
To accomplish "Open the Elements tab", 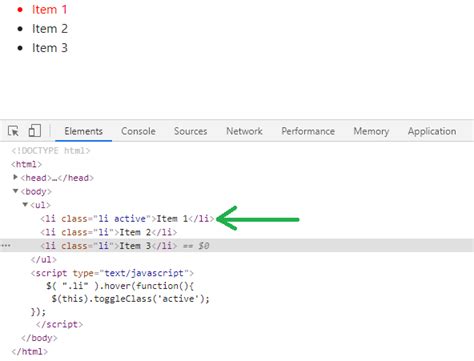I will click(83, 131).
